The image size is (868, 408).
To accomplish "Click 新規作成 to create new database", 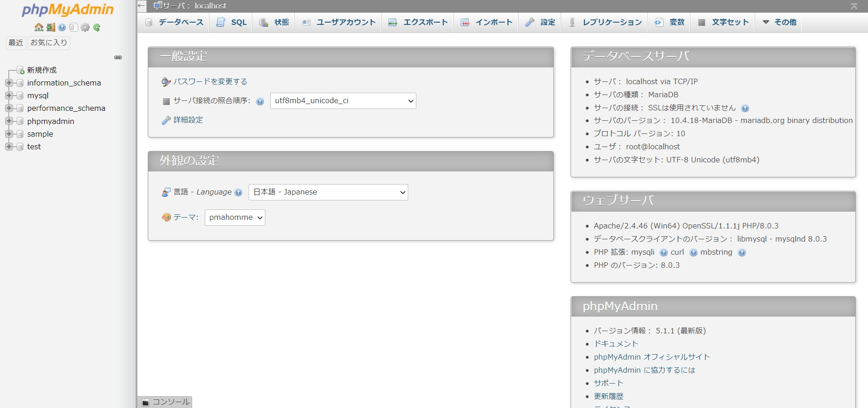I will pyautogui.click(x=42, y=70).
